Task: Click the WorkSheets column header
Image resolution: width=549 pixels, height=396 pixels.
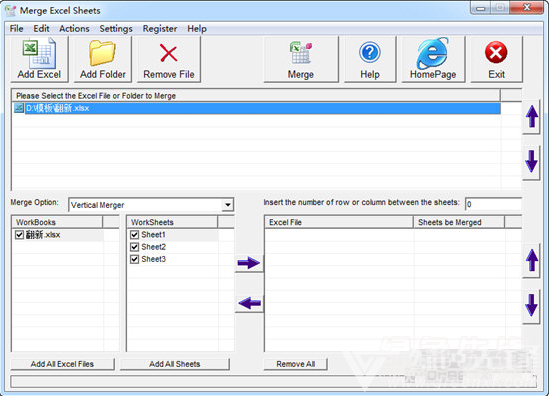Action: point(173,222)
